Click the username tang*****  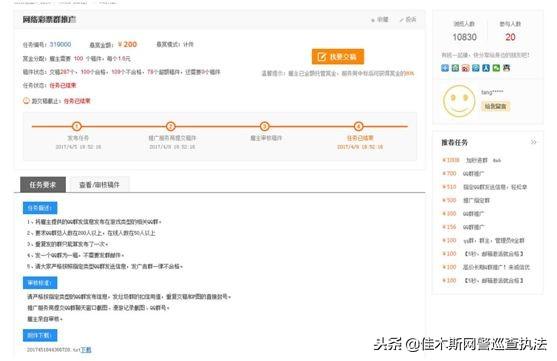click(x=492, y=92)
